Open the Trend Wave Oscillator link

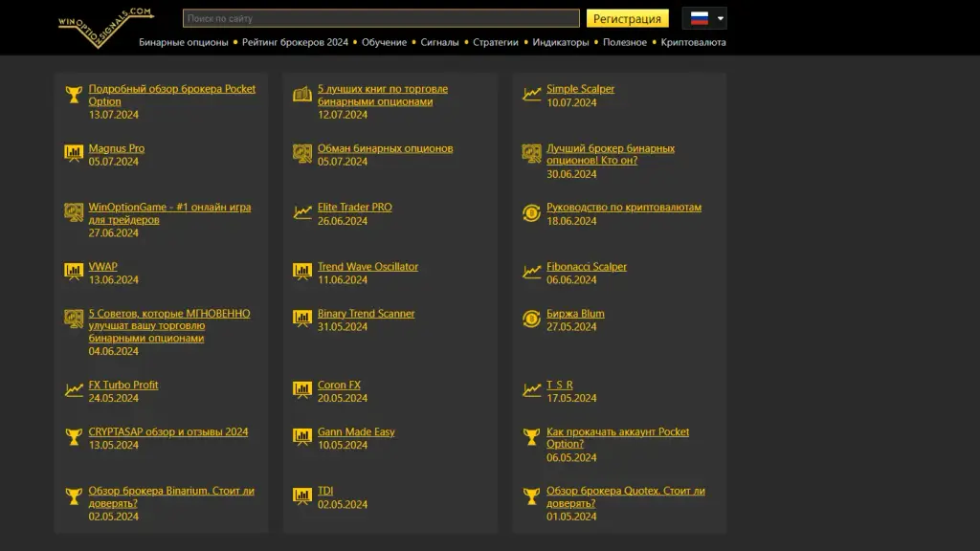[367, 266]
